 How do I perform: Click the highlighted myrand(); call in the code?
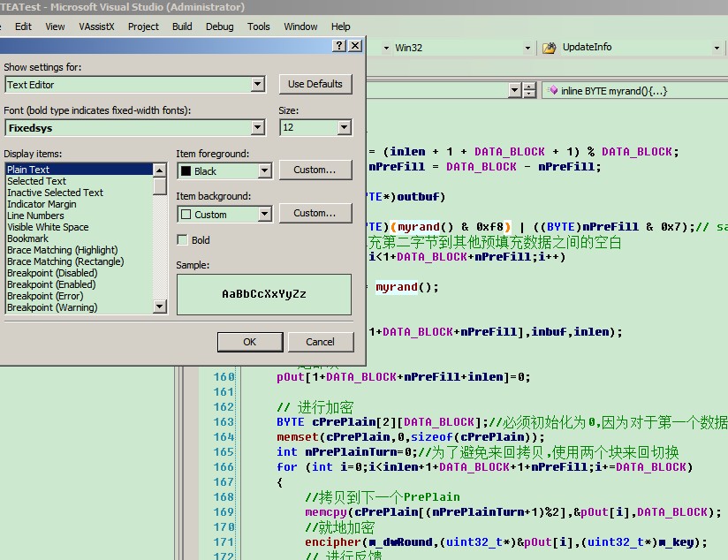[406, 287]
